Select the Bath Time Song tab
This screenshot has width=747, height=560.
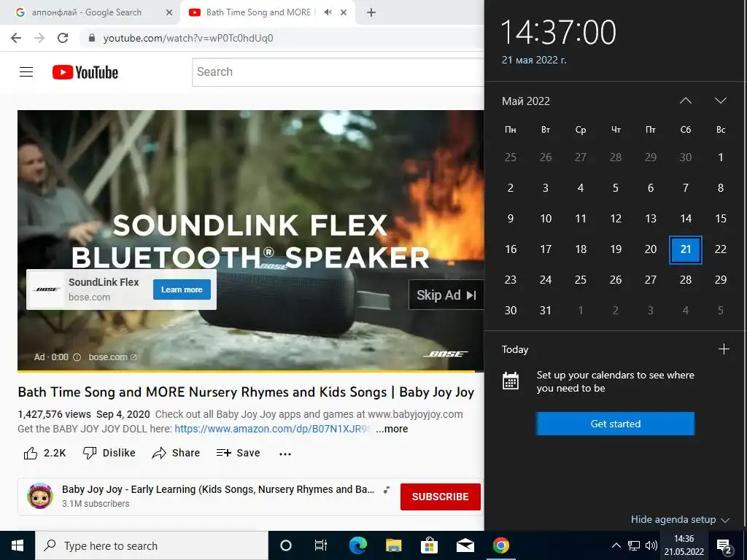259,12
